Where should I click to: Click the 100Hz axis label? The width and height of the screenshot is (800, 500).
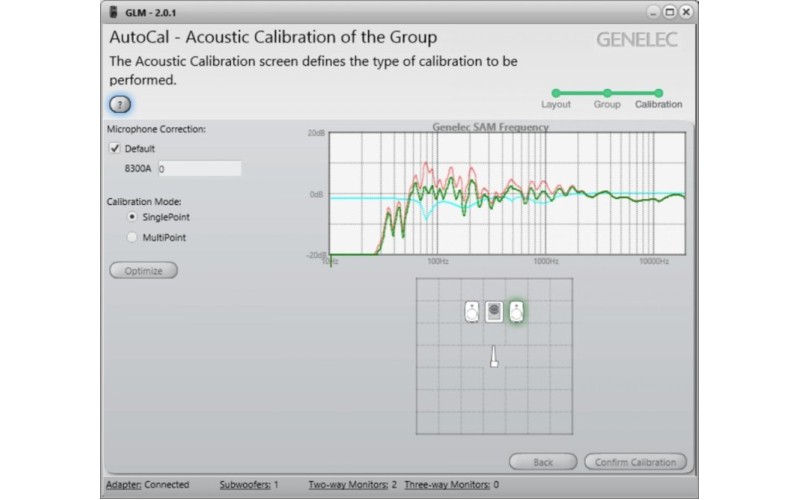[x=438, y=261]
